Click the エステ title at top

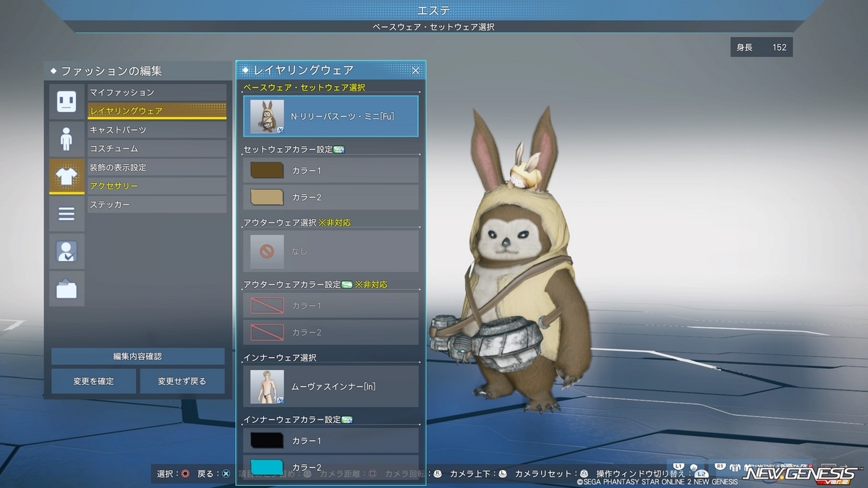tap(434, 10)
